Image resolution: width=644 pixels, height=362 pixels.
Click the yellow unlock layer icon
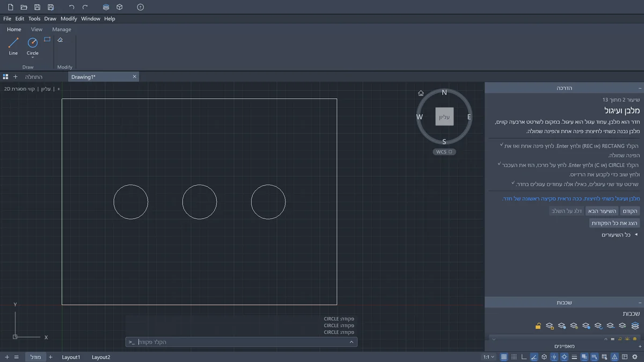click(538, 326)
